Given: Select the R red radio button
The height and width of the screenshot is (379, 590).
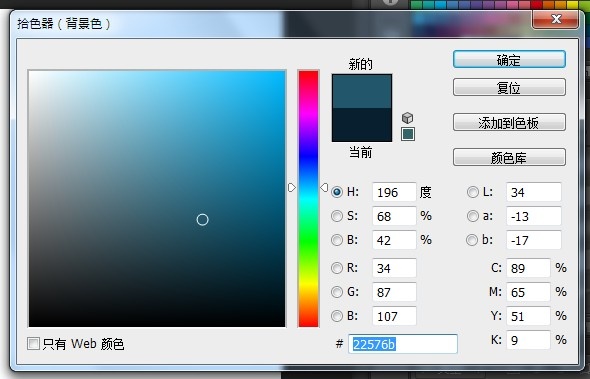Looking at the screenshot, I should (337, 268).
